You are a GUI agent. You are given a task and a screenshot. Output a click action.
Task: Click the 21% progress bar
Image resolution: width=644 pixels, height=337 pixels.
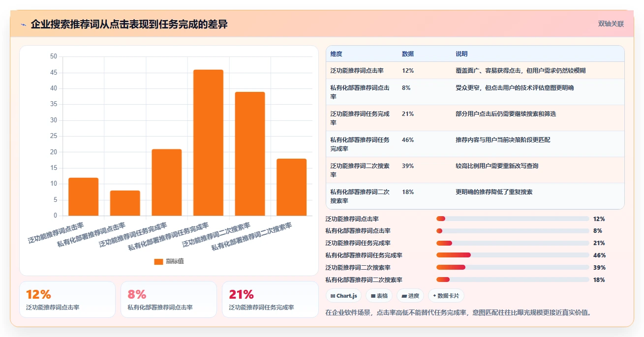pyautogui.click(x=513, y=243)
